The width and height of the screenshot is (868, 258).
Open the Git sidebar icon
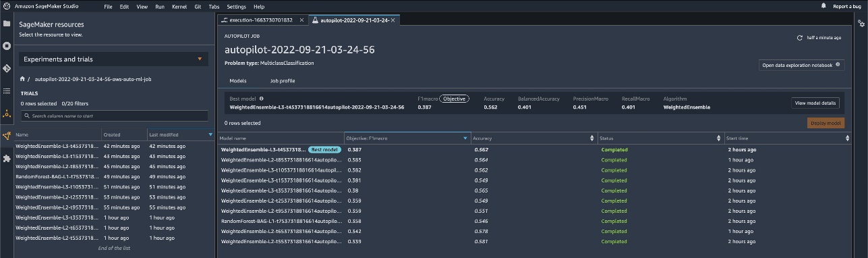pos(7,68)
